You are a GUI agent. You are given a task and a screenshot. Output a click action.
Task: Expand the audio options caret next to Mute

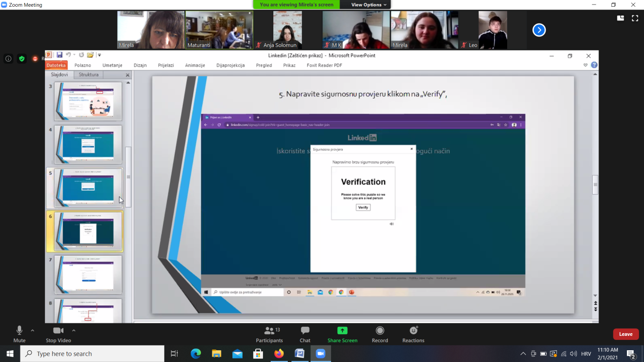coord(32,330)
